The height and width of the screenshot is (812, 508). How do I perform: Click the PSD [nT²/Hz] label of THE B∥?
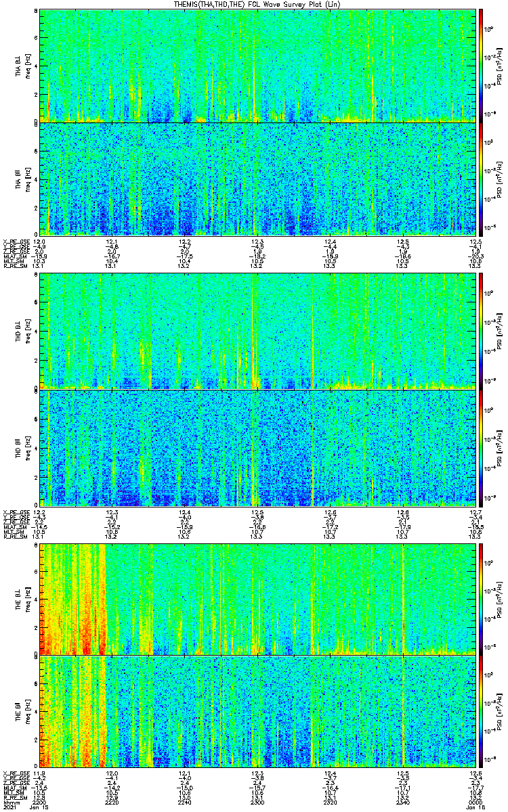pyautogui.click(x=500, y=712)
